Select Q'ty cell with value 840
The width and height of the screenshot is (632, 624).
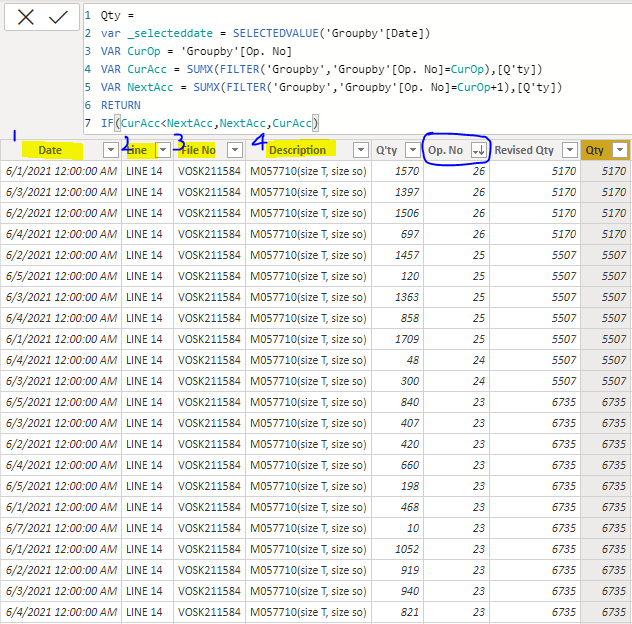pos(397,402)
